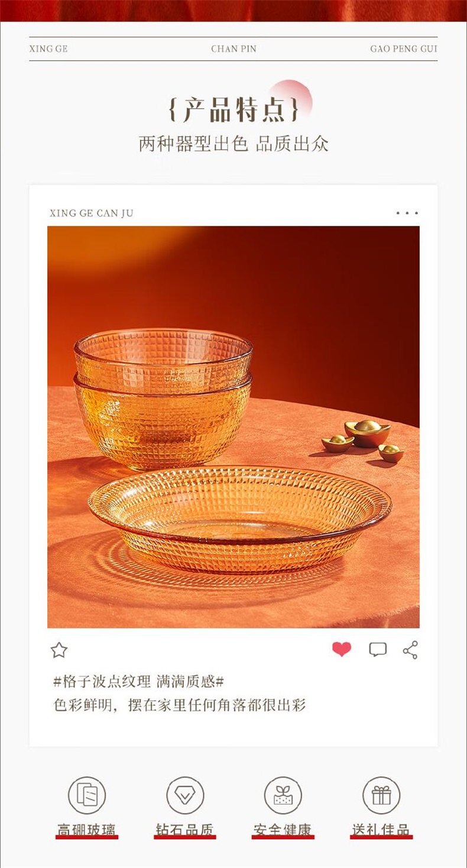
Task: Click the #格子波点纹理 满满质感# hashtag text
Action: tap(139, 682)
